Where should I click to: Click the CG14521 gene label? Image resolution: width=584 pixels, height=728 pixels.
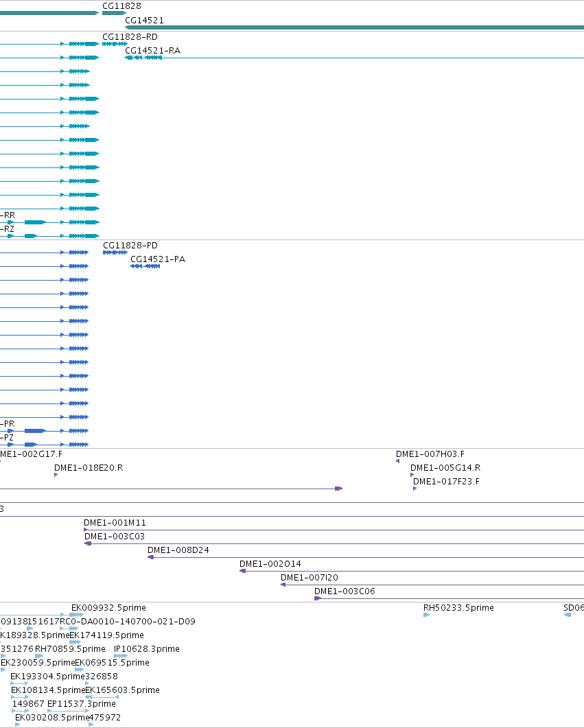(x=144, y=21)
